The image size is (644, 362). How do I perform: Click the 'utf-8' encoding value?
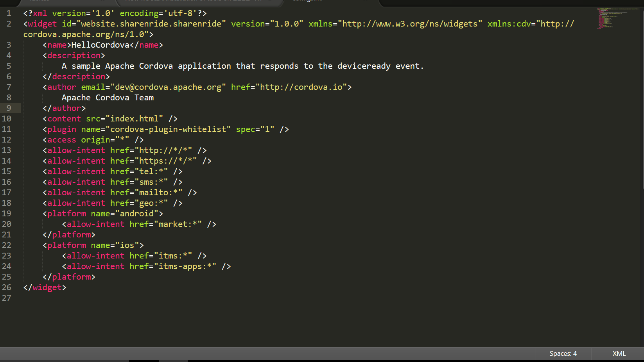click(x=180, y=13)
